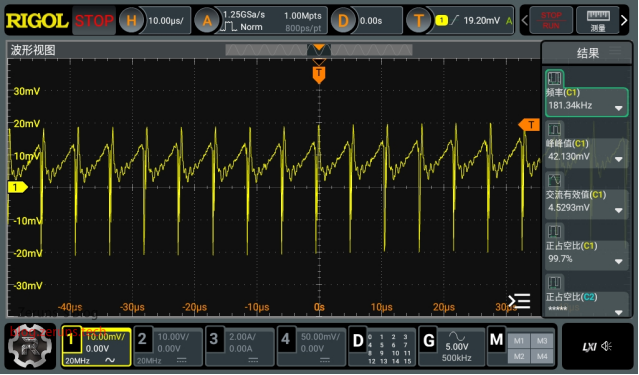This screenshot has width=639, height=375.
Task: Select math channel M1
Action: coord(519,341)
